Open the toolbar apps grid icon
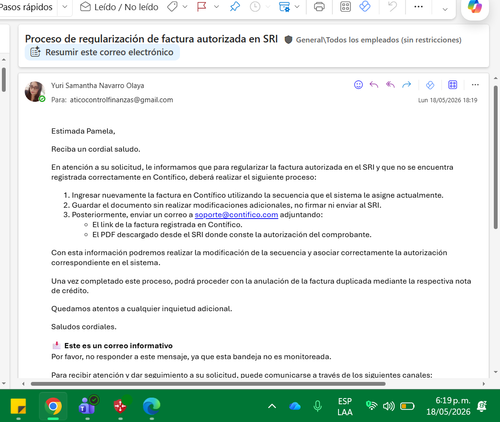 [345, 7]
